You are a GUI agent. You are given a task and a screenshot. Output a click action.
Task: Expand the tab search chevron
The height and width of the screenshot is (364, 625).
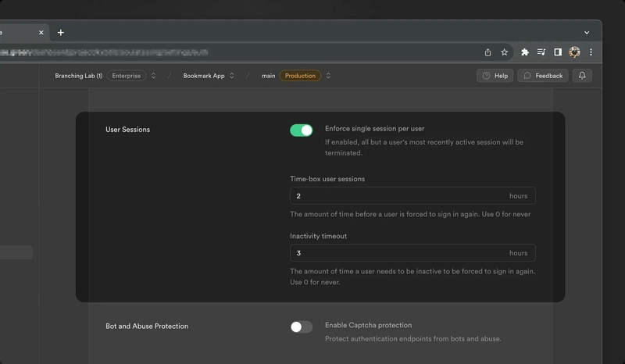[587, 33]
